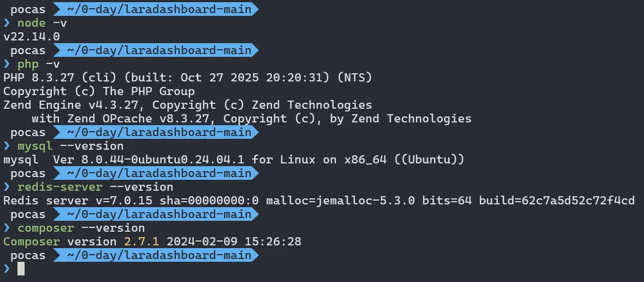
Task: Click the block cursor at the empty prompt
Action: click(x=21, y=268)
